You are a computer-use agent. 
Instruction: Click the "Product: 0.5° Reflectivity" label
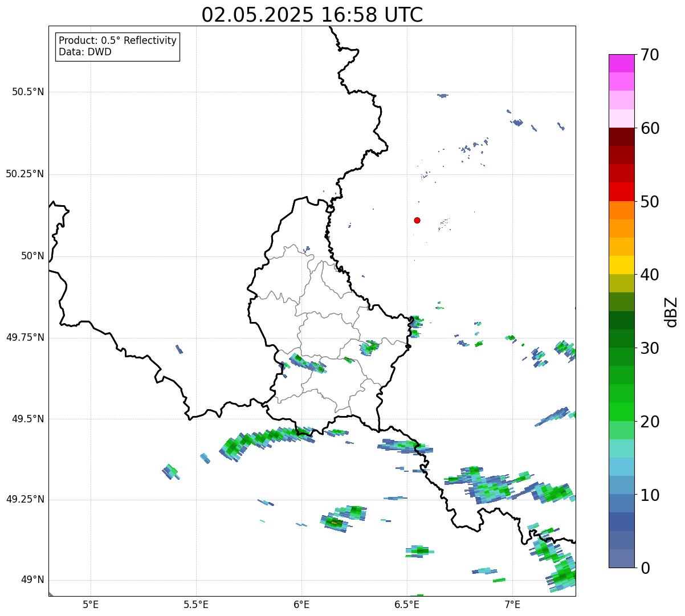pyautogui.click(x=117, y=41)
